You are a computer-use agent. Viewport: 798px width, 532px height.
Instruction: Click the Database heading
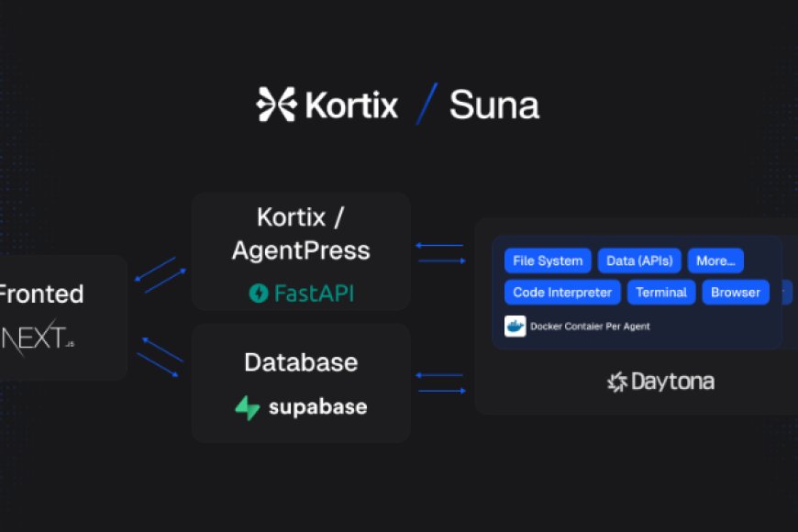pos(301,362)
